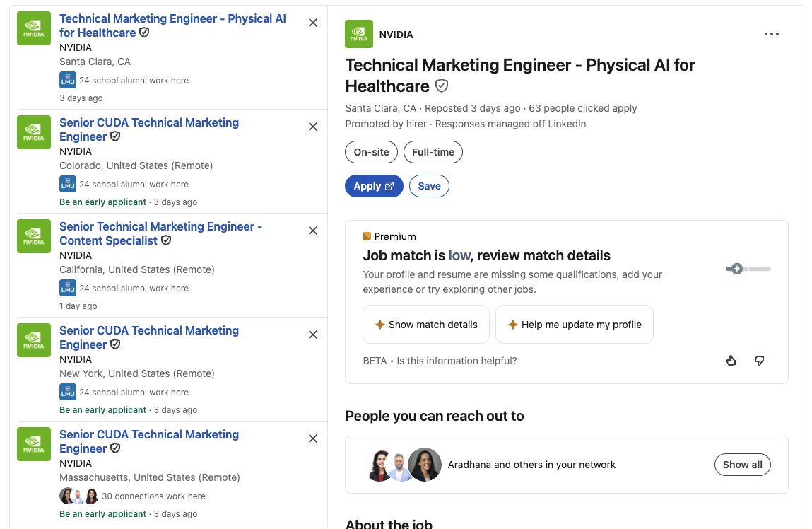Click verified shield on Content Specialist listing

tap(165, 240)
